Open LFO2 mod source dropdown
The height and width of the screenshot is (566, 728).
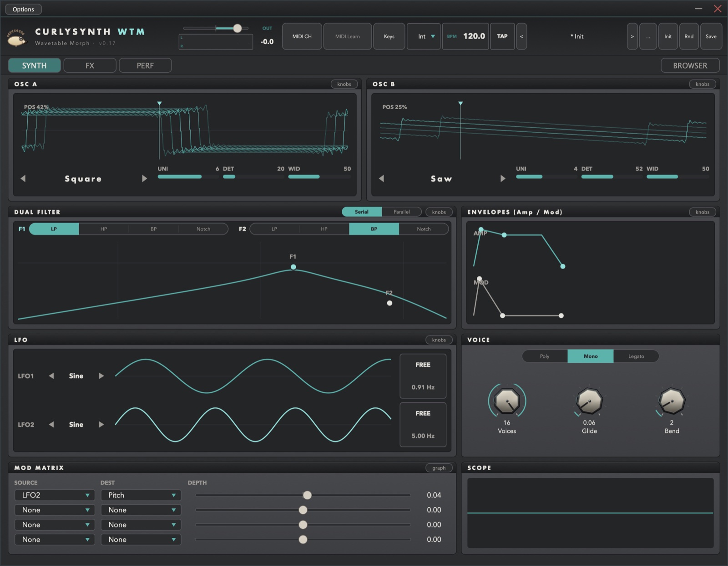click(55, 495)
